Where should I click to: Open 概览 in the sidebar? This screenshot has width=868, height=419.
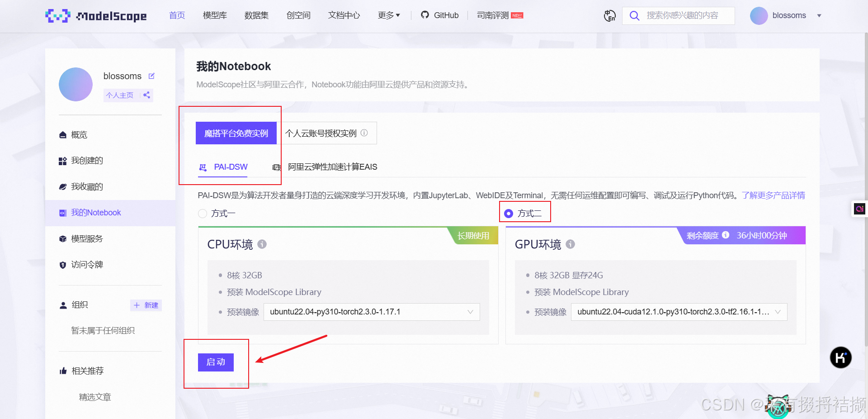coord(79,135)
